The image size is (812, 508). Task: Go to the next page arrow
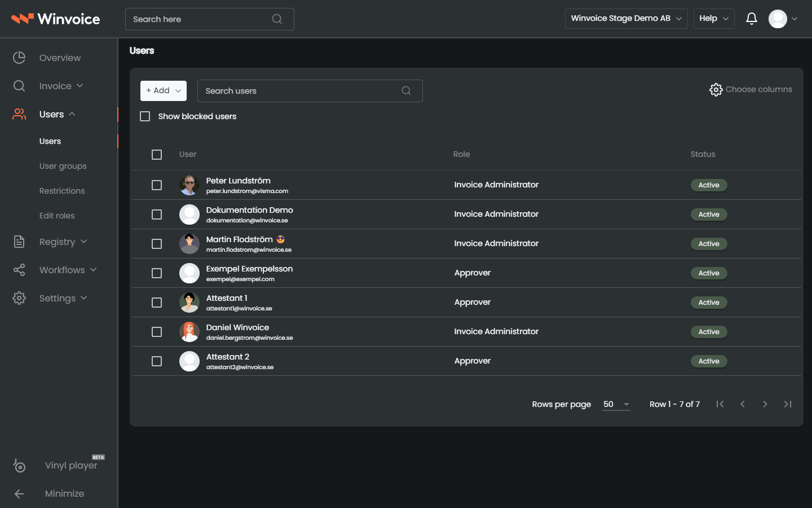tap(765, 404)
